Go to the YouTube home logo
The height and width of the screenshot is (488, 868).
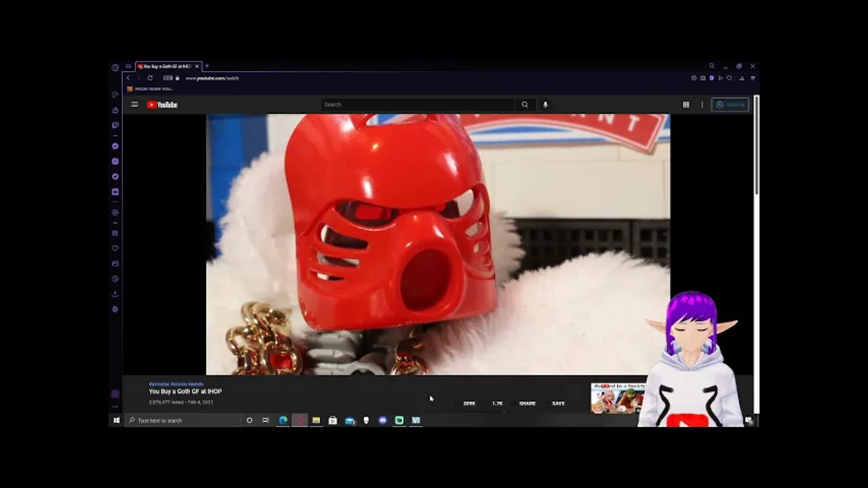click(162, 104)
